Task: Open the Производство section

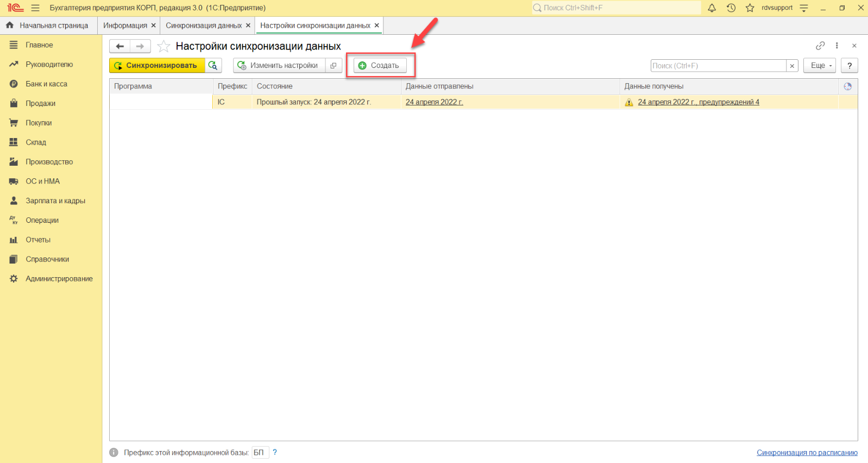Action: [x=51, y=162]
